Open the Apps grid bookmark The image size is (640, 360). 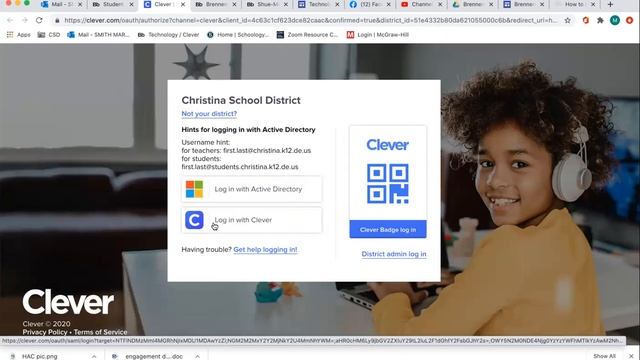(x=18, y=35)
